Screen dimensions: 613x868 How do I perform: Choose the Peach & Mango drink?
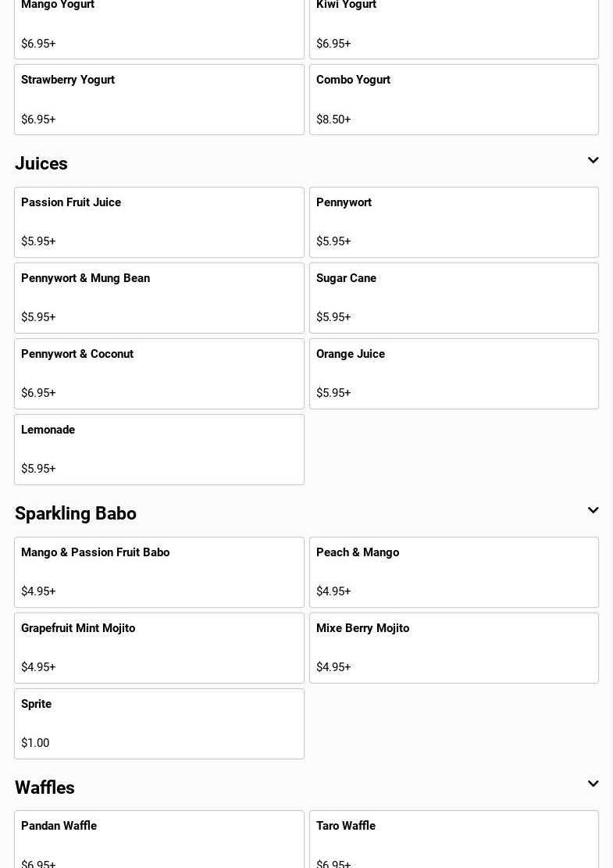[454, 572]
